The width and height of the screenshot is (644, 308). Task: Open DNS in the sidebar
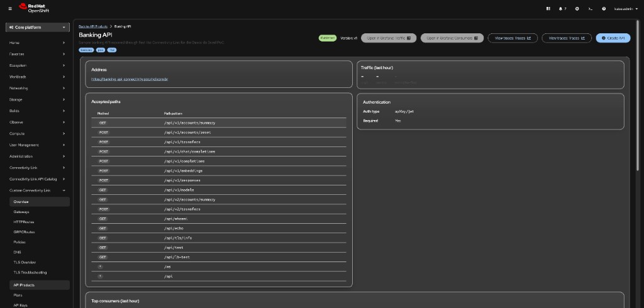coord(40,252)
